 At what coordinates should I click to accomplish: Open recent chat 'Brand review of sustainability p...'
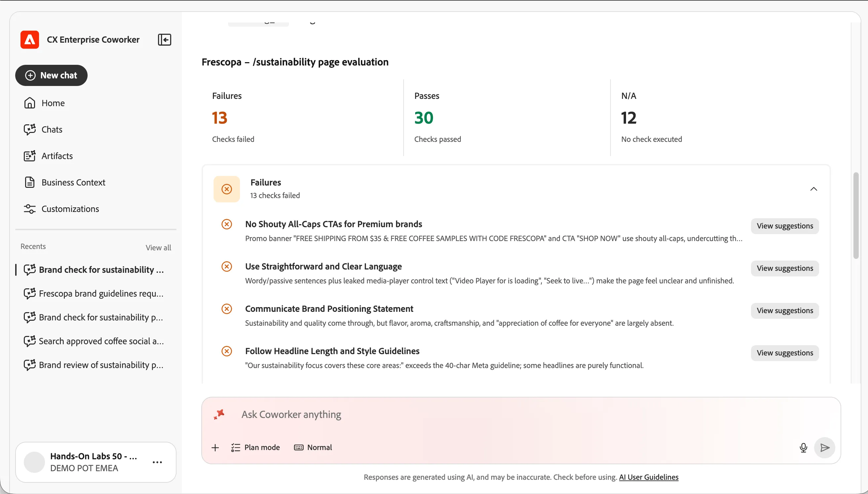[94, 365]
